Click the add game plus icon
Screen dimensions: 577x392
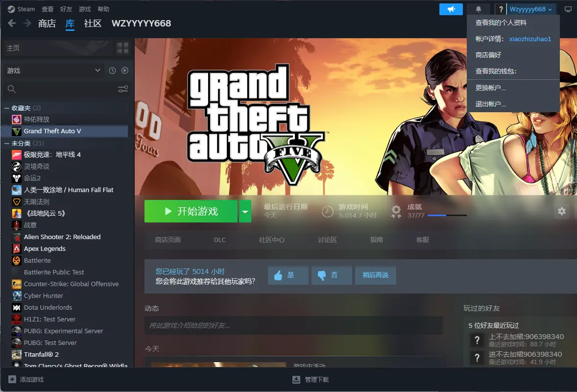pos(12,379)
